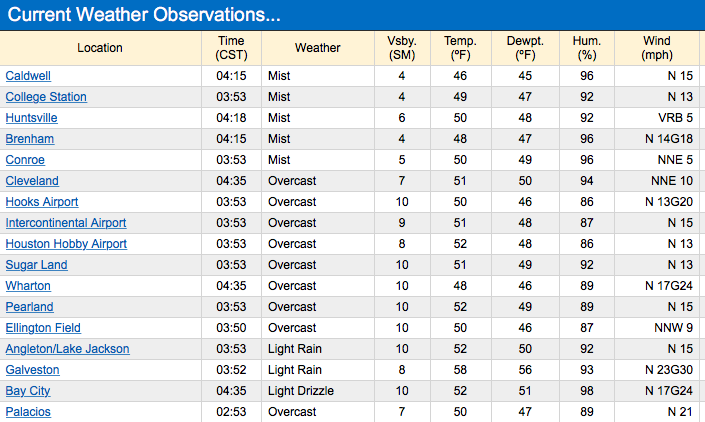Click the Location column header

pos(100,47)
